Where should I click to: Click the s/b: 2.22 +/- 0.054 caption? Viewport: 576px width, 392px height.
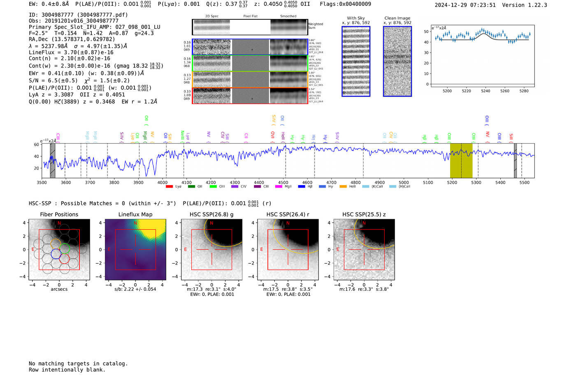click(x=135, y=289)
